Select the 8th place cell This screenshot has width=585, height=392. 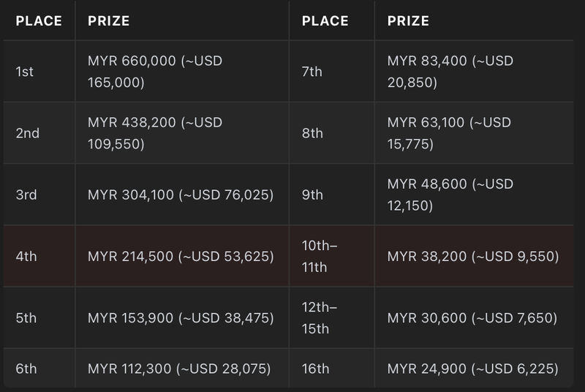[332, 133]
